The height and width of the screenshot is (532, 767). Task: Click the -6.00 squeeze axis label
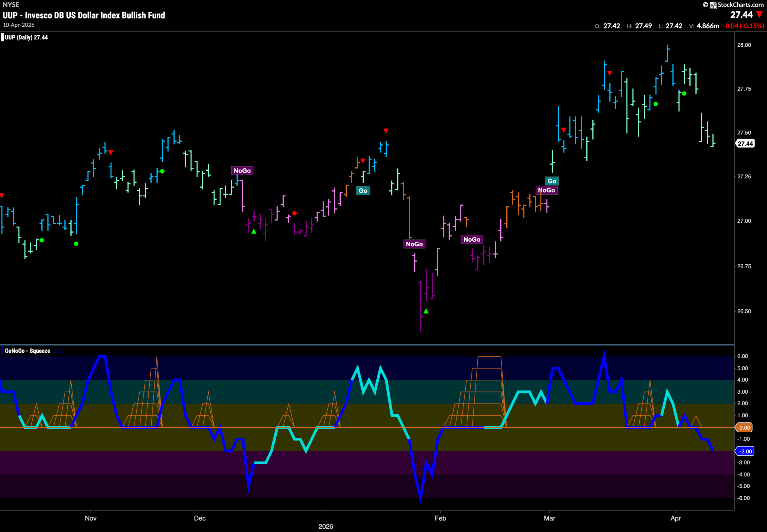pyautogui.click(x=743, y=498)
